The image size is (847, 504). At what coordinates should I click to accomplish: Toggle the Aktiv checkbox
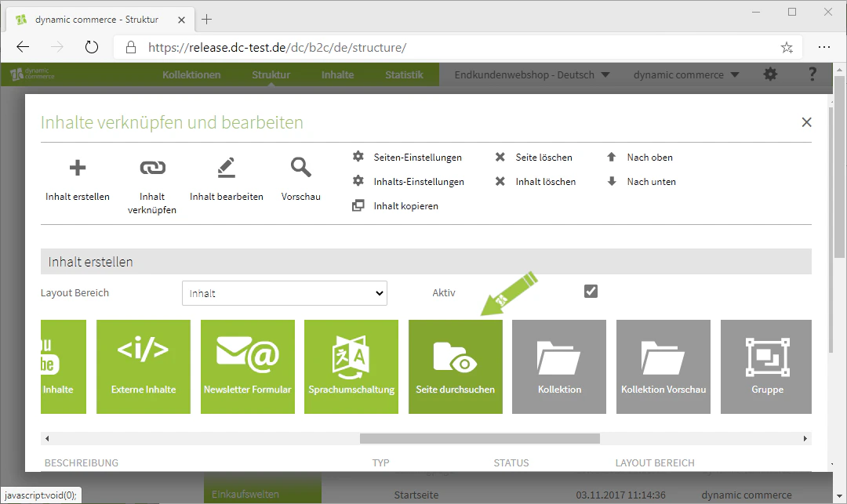click(591, 292)
